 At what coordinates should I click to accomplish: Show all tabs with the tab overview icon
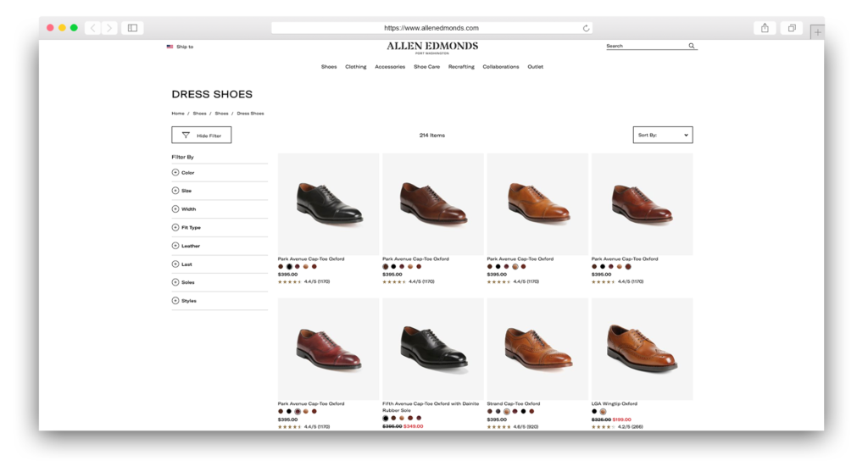pyautogui.click(x=792, y=28)
